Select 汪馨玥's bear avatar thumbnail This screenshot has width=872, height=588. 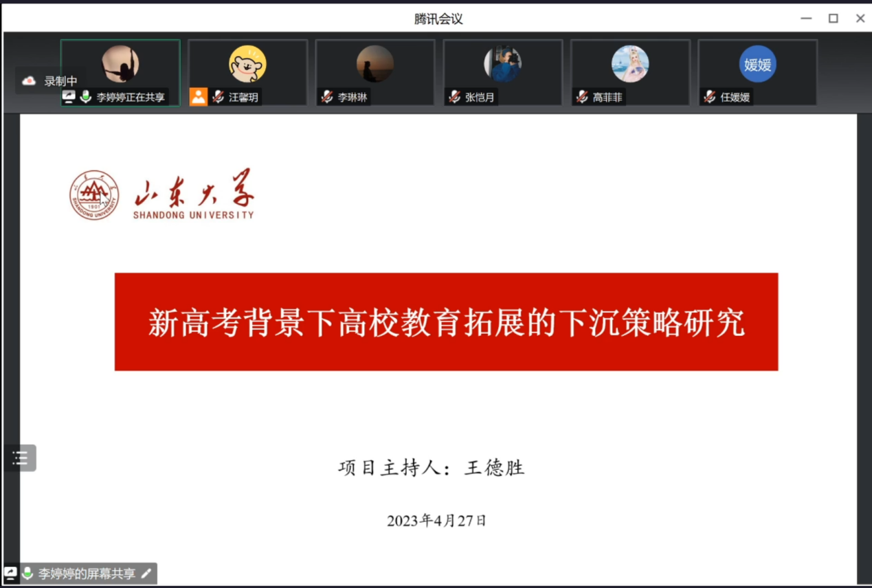coord(247,64)
